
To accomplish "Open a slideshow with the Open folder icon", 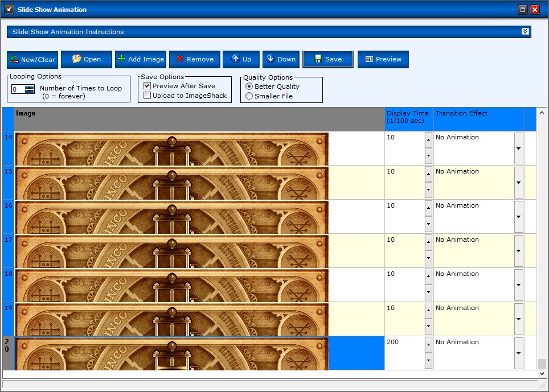I will click(77, 59).
